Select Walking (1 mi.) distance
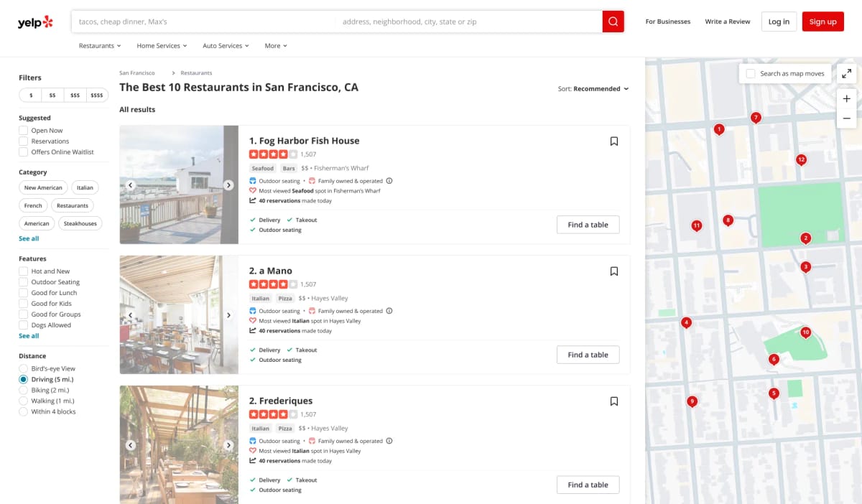862x504 pixels. [x=24, y=401]
